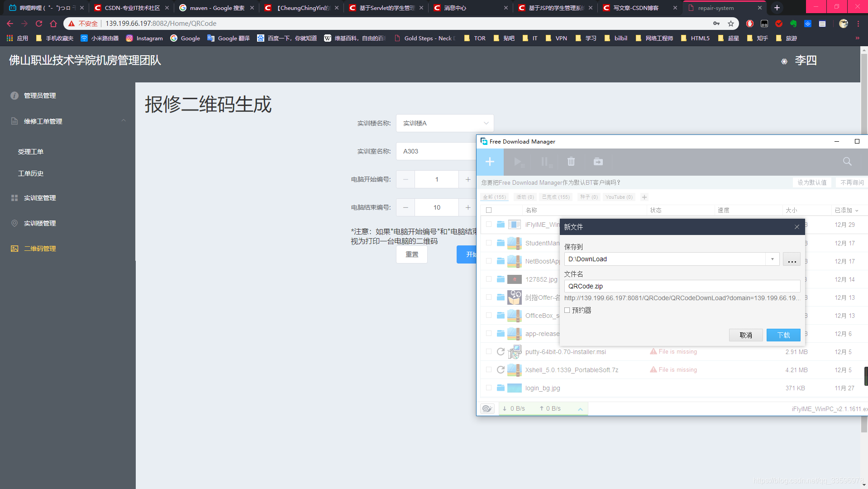
Task: Open the save path dropdown arrow
Action: tap(771, 259)
